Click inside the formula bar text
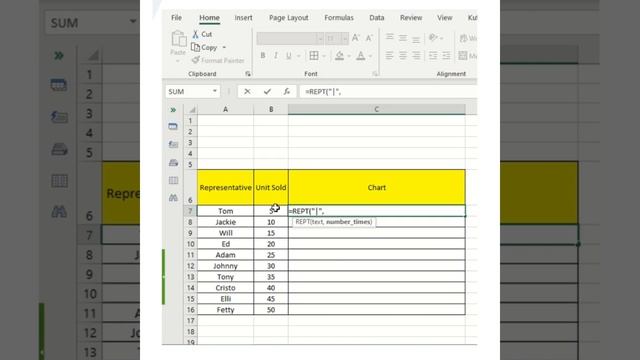Viewport: 640px width, 360px height. [x=388, y=91]
